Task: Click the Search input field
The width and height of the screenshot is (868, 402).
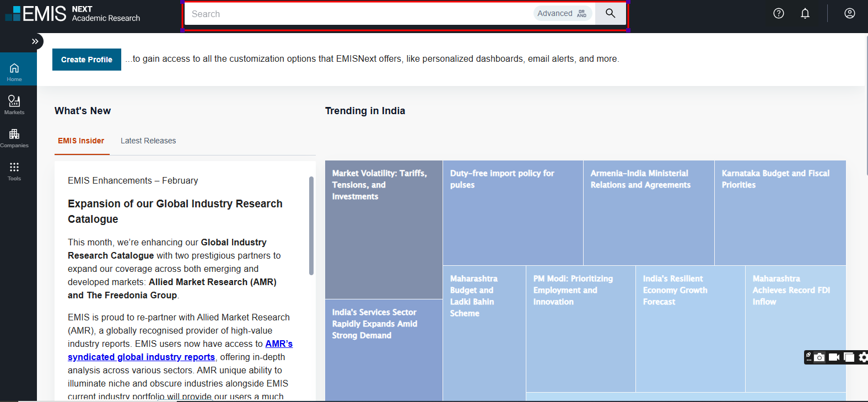Action: (358, 14)
